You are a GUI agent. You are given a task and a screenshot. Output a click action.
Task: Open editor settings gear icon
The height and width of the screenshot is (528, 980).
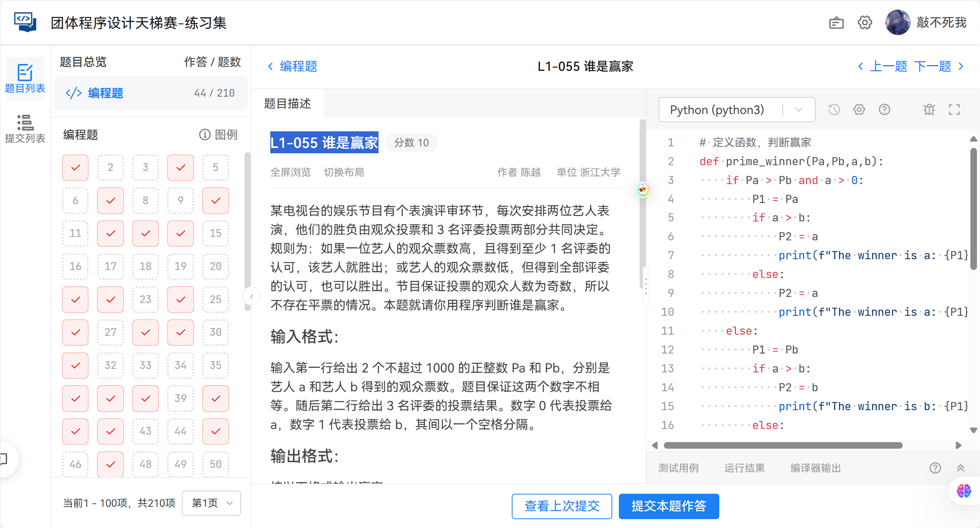859,110
